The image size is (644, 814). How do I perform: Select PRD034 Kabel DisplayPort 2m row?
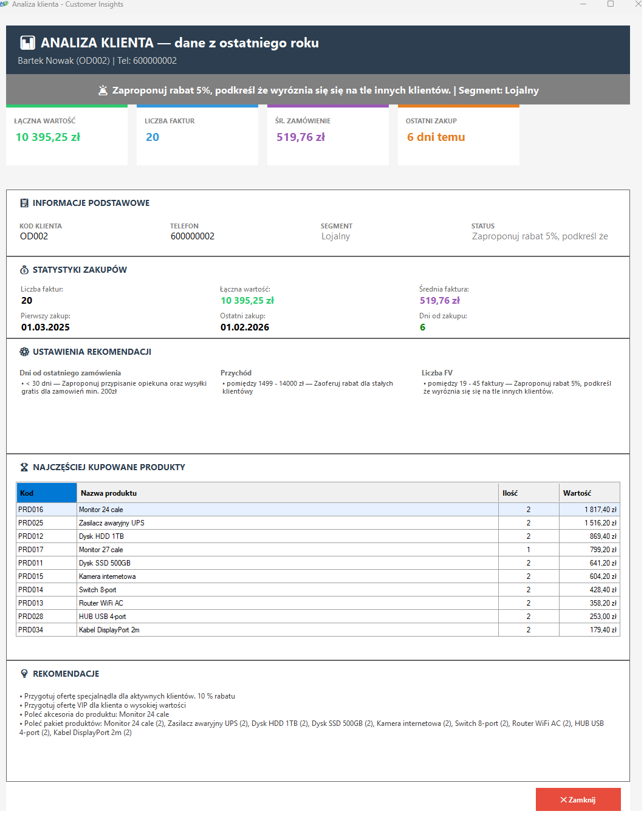click(x=287, y=630)
